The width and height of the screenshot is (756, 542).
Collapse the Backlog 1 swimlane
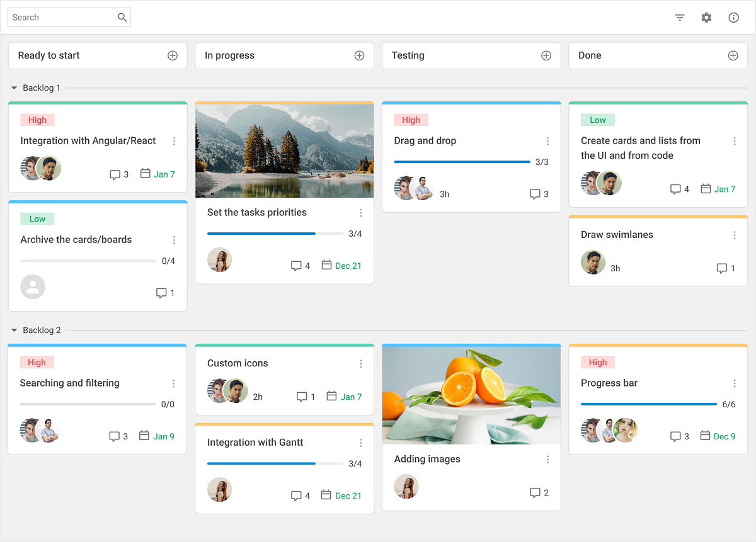click(x=15, y=88)
